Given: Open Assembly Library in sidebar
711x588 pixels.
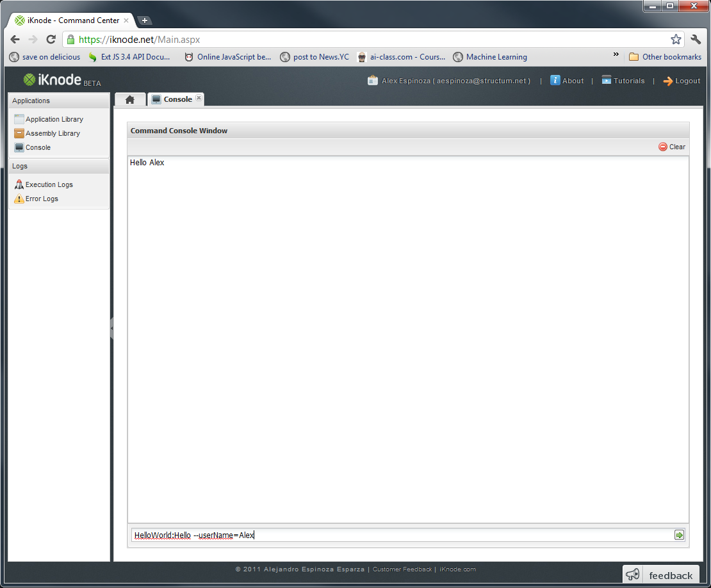Looking at the screenshot, I should pyautogui.click(x=53, y=133).
